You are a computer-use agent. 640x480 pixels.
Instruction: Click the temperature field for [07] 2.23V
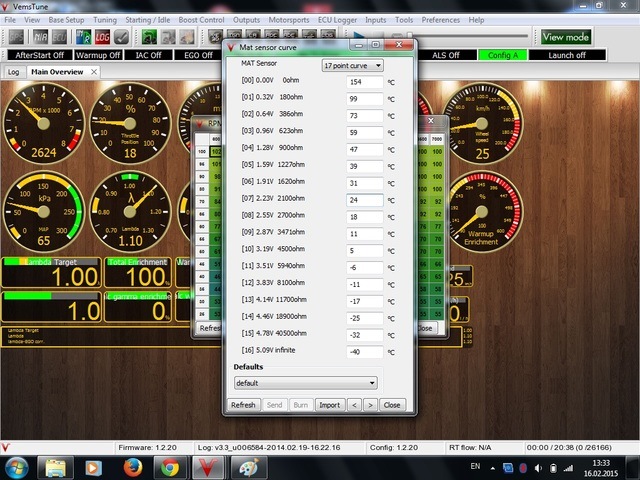pos(365,200)
